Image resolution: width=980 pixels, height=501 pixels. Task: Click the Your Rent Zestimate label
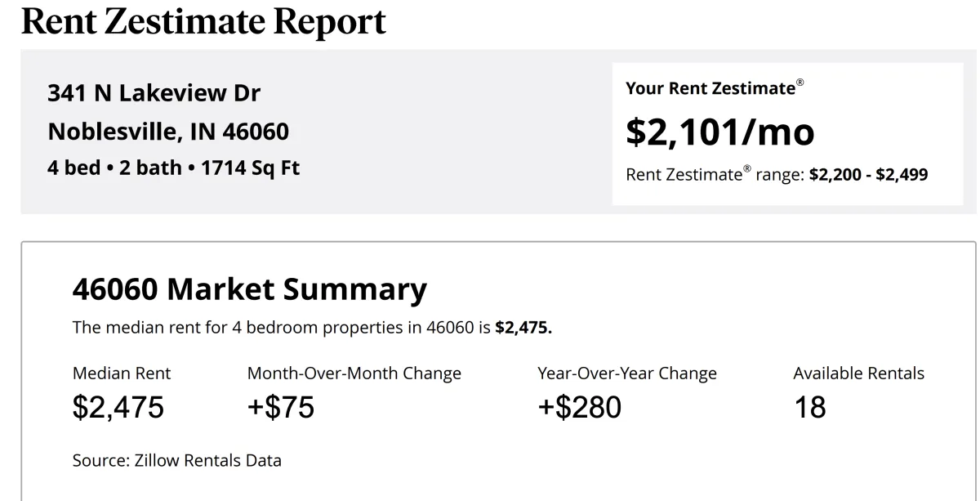pos(715,88)
